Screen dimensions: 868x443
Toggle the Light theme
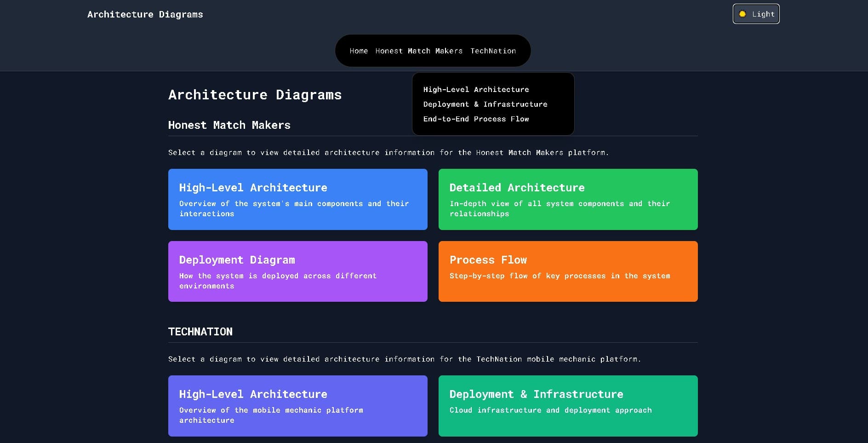[756, 14]
